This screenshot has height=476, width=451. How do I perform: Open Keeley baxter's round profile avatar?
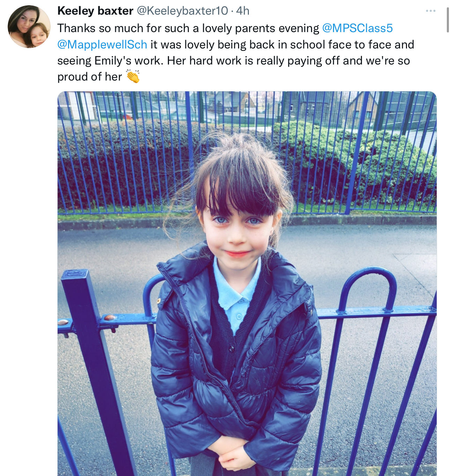point(29,27)
